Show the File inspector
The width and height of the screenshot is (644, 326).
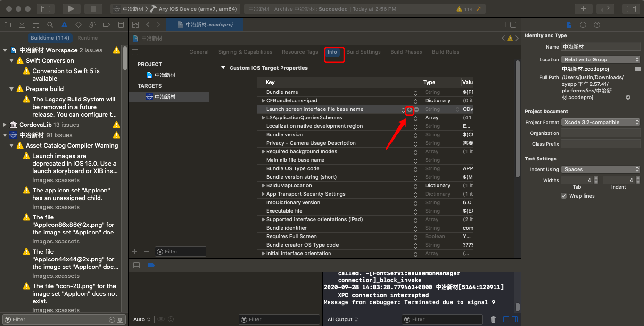point(569,25)
